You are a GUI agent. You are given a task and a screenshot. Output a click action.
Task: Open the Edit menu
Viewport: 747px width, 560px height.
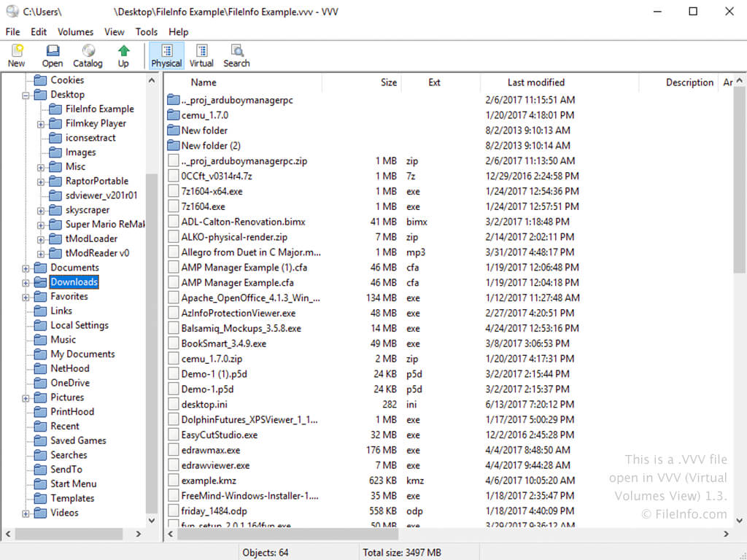coord(39,32)
